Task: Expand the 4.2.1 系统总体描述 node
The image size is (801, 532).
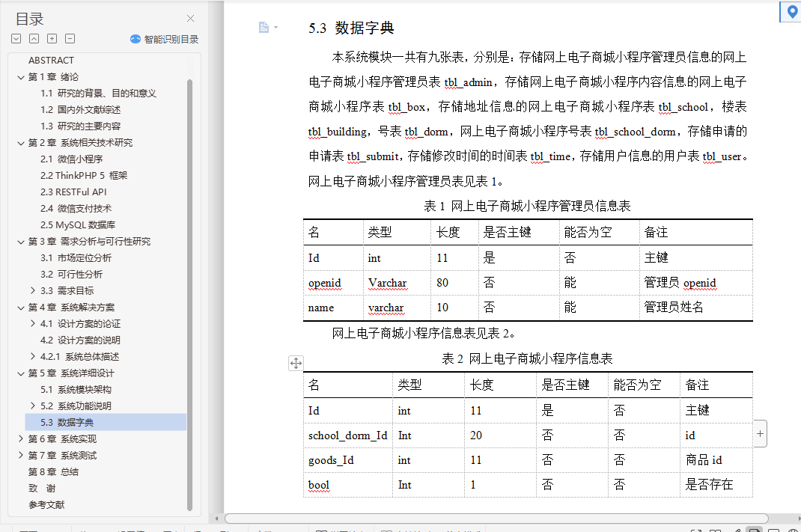Action: point(33,356)
